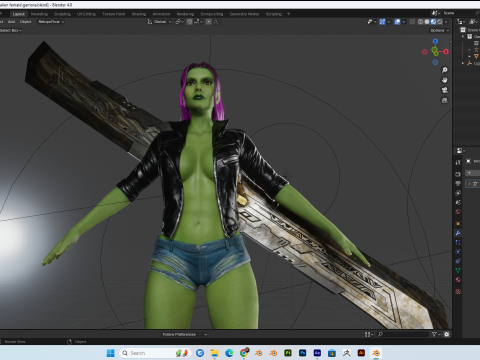This screenshot has width=480, height=360.
Task: Click the red X axis on the gizmo
Action: coord(446,52)
